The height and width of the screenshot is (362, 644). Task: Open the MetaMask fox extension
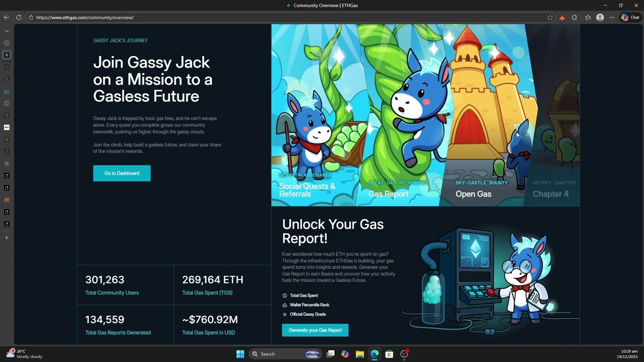pyautogui.click(x=562, y=17)
